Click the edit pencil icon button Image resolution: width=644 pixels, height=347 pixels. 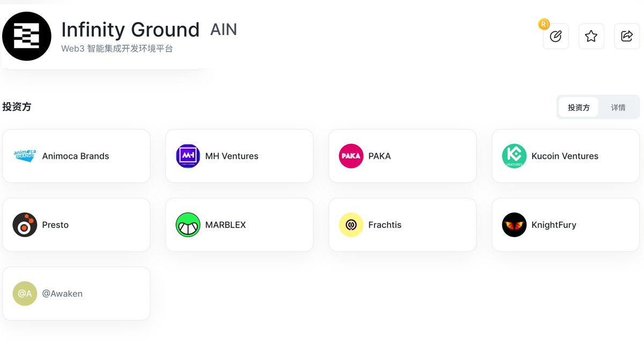click(x=555, y=36)
